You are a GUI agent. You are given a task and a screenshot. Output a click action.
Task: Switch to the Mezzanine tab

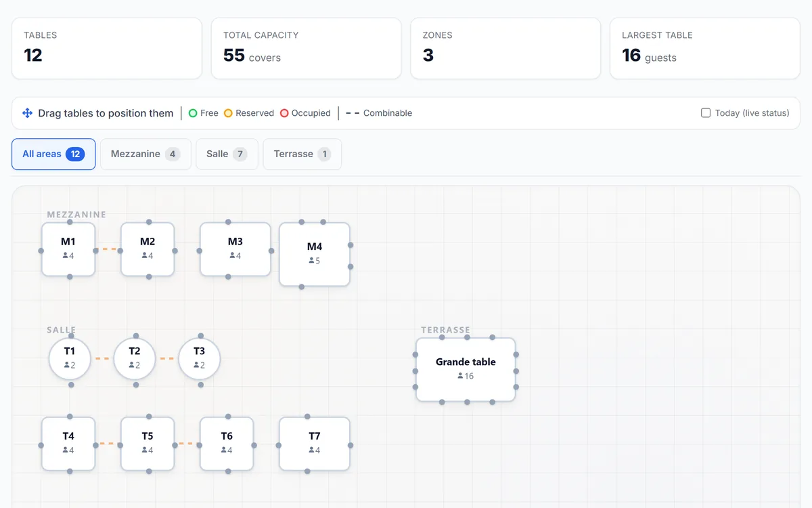tap(145, 154)
